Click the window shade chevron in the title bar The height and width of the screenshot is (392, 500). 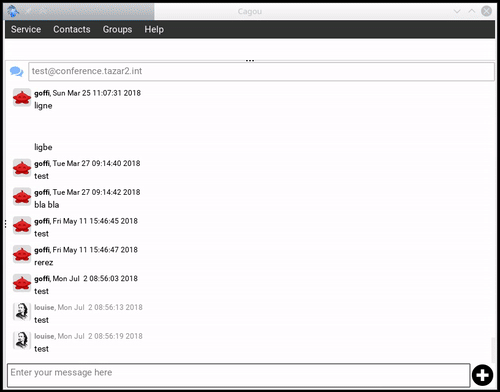coord(457,11)
